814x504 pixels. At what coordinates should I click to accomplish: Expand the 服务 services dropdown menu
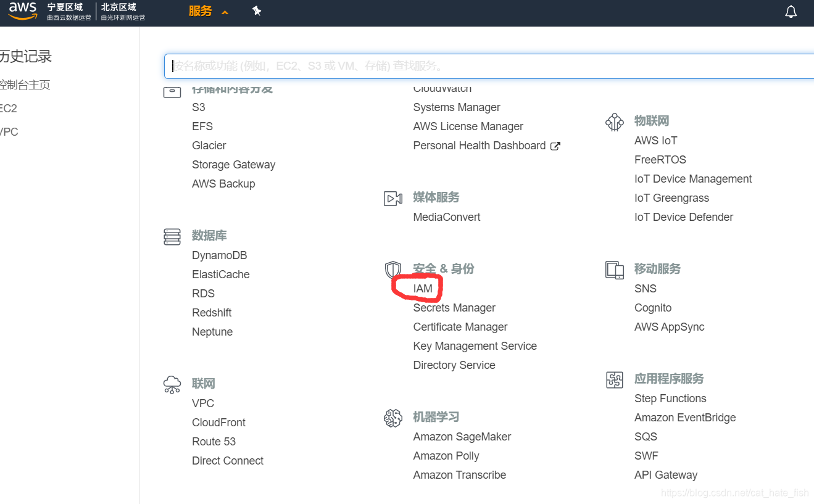[x=209, y=11]
